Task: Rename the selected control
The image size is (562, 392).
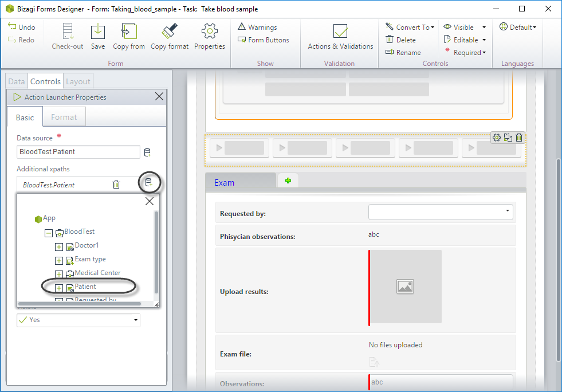Action: tap(403, 52)
